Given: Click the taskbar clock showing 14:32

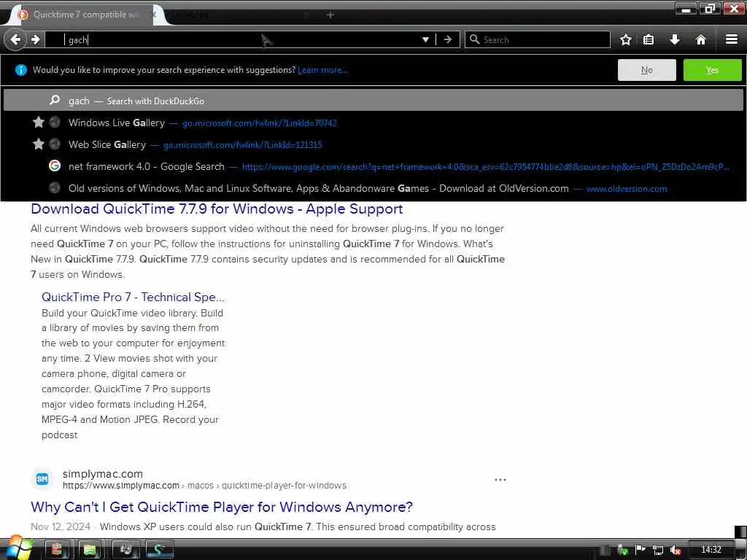Looking at the screenshot, I should tap(711, 550).
